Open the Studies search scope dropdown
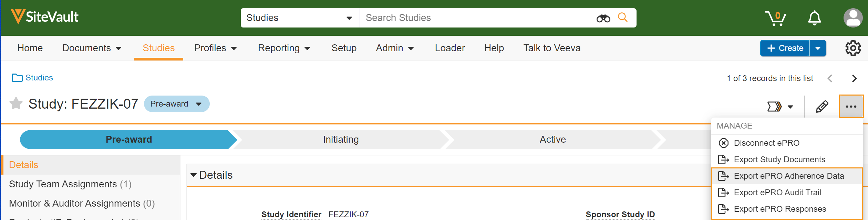This screenshot has height=220, width=868. pyautogui.click(x=300, y=18)
